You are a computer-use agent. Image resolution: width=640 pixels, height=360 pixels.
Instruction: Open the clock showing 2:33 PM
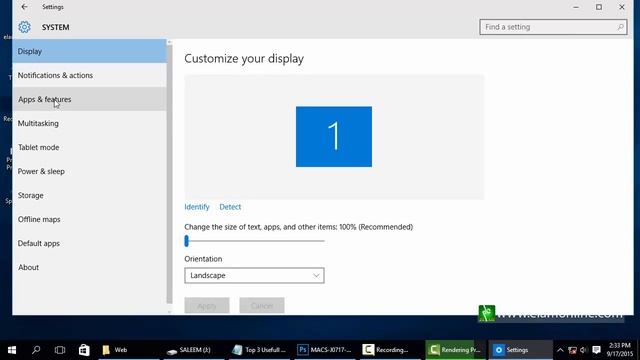tap(620, 350)
